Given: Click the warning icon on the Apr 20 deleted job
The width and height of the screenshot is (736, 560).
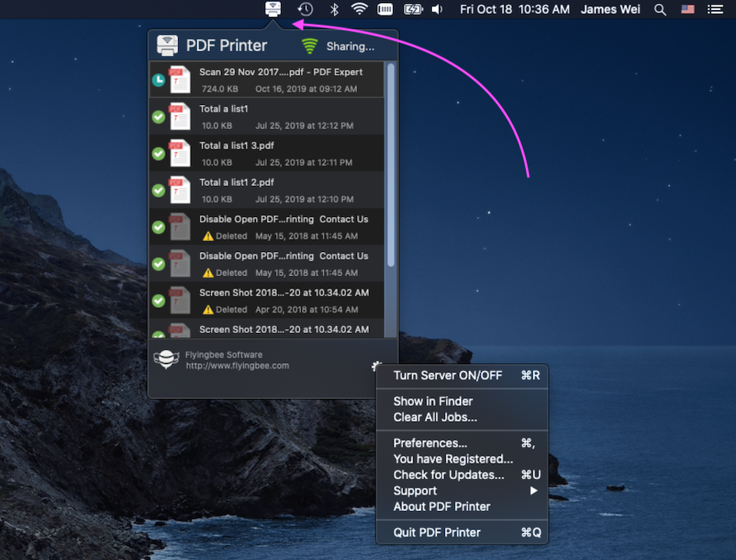Looking at the screenshot, I should (x=208, y=310).
